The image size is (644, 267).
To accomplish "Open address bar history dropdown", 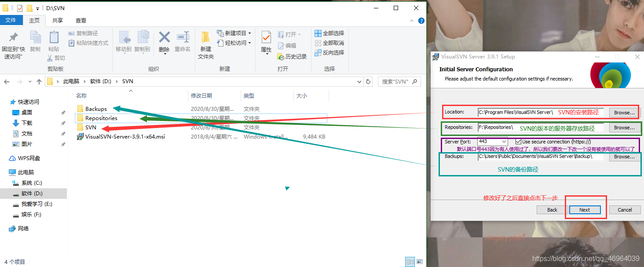I will [x=359, y=82].
